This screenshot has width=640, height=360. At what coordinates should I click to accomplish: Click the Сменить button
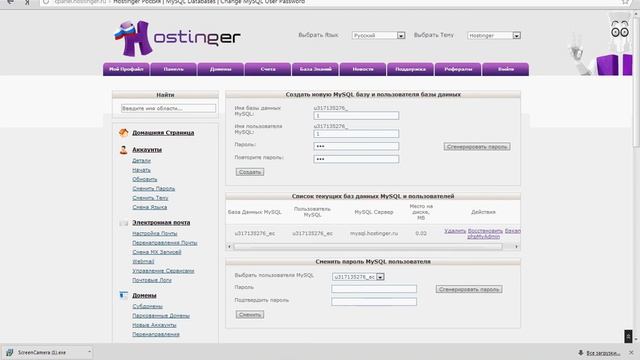(x=250, y=315)
